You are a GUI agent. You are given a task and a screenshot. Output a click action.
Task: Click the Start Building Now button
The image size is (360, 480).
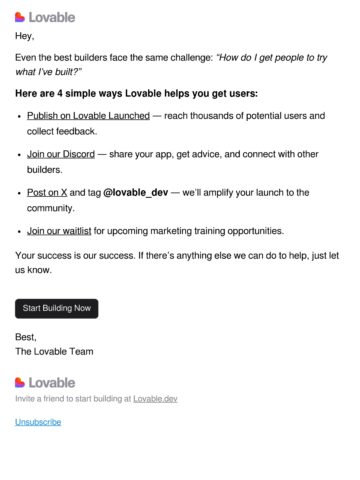[57, 308]
